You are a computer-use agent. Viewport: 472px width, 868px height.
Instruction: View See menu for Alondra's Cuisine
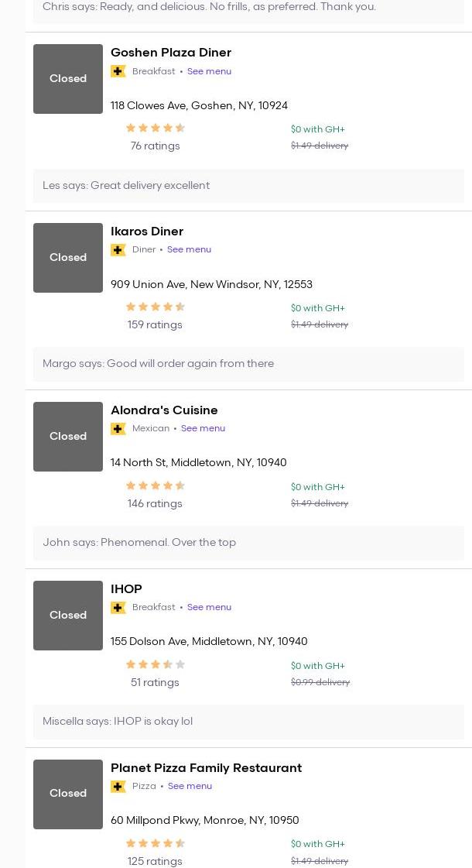click(x=203, y=429)
